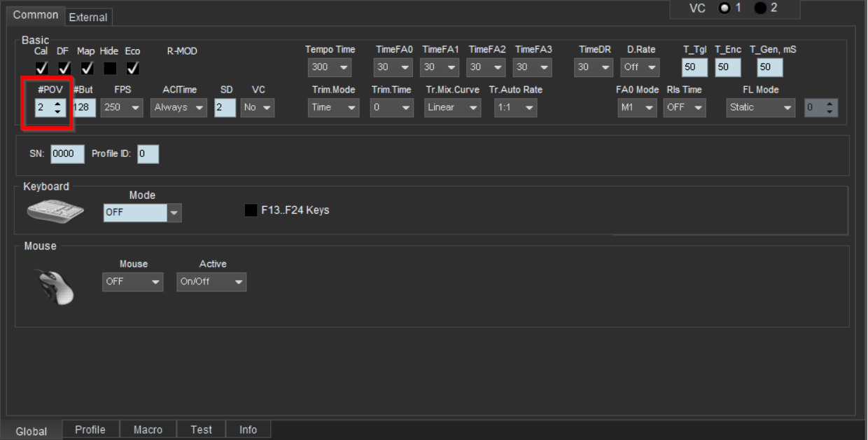Open the D.Rate dropdown

[640, 67]
